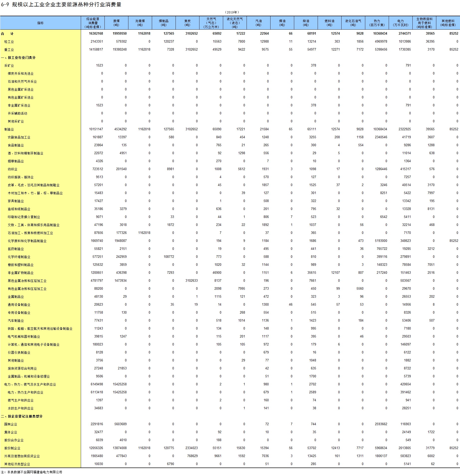
Task: Select the 天然气 column header
Action: click(x=211, y=23)
